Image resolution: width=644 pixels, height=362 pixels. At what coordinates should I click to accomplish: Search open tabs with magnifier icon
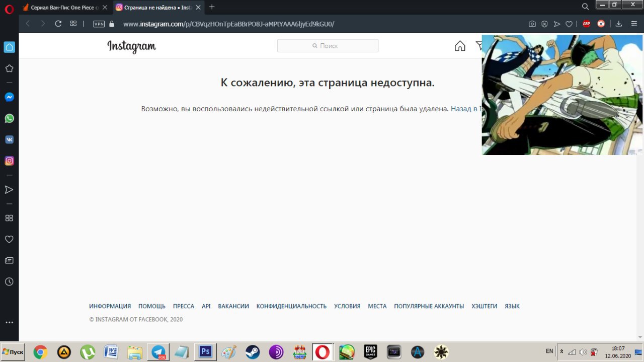585,7
